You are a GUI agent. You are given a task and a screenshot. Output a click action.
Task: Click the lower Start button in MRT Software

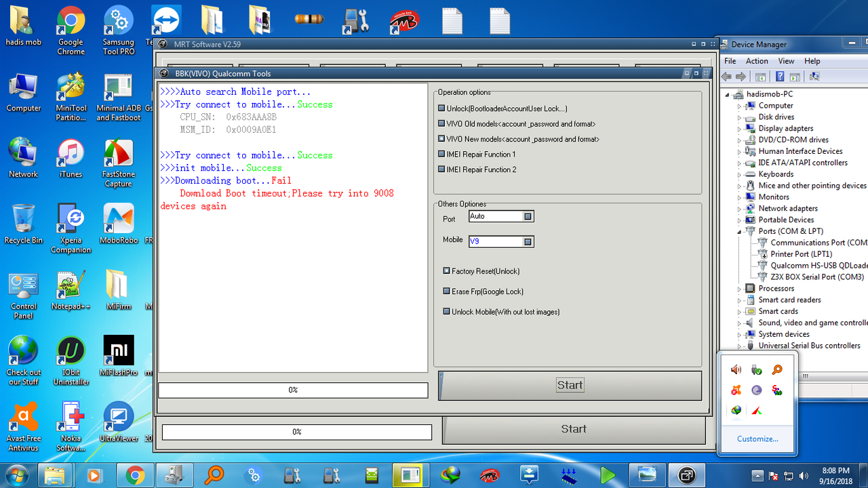tap(574, 429)
